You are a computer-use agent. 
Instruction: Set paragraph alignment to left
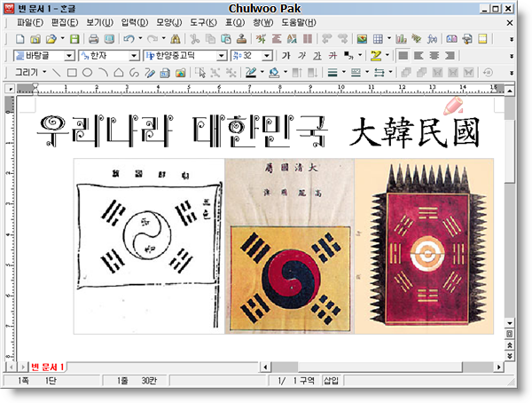419,55
